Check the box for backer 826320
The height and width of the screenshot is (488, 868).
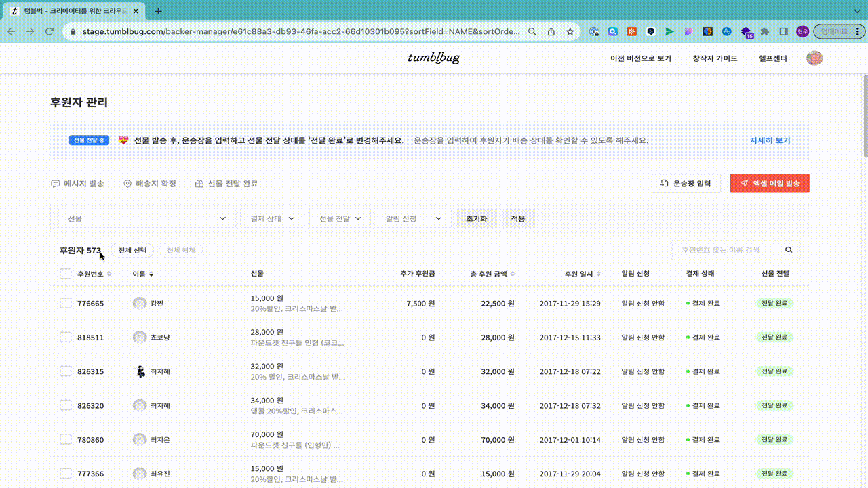65,405
